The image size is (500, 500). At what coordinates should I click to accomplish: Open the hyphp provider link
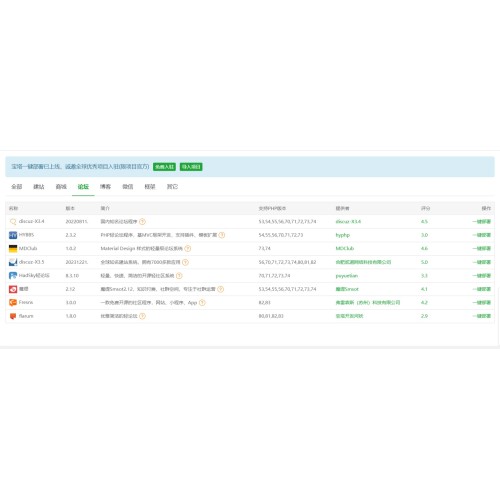pyautogui.click(x=343, y=235)
